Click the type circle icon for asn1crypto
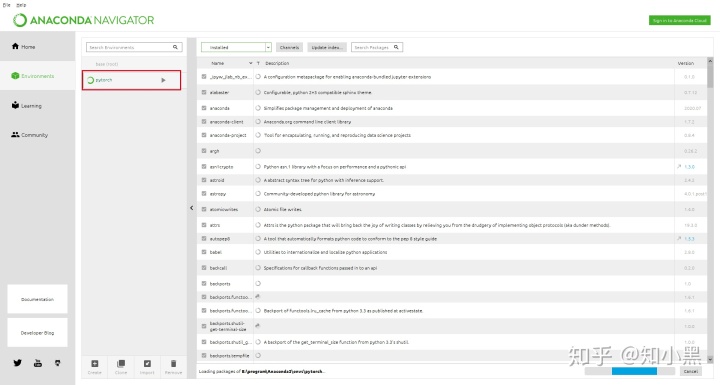The image size is (720, 385). tap(258, 166)
